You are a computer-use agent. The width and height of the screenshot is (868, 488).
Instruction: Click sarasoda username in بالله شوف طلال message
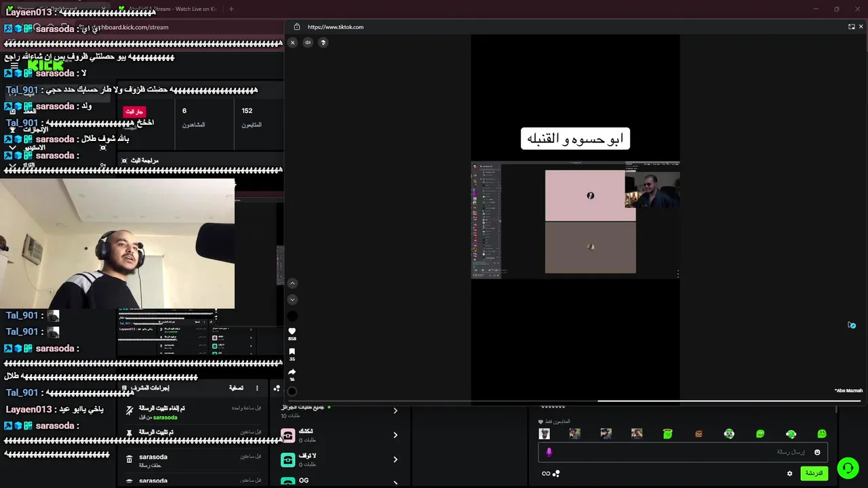pos(55,139)
